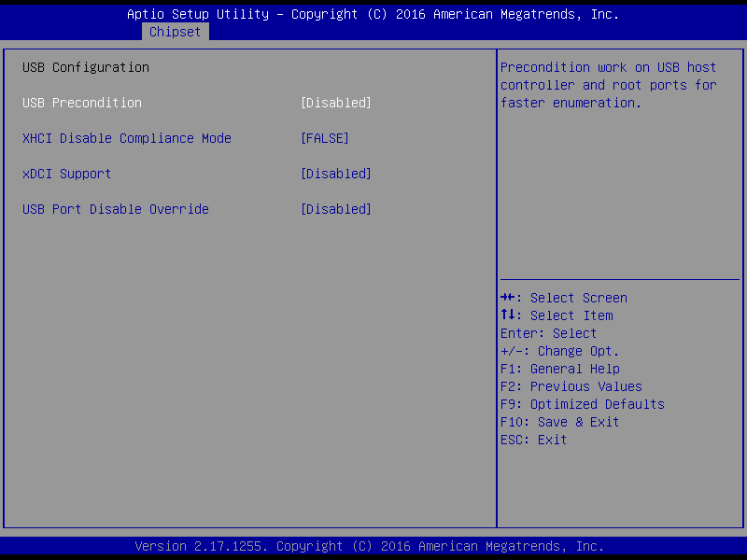Restore F2 Previous Values
The image size is (747, 560).
[571, 386]
